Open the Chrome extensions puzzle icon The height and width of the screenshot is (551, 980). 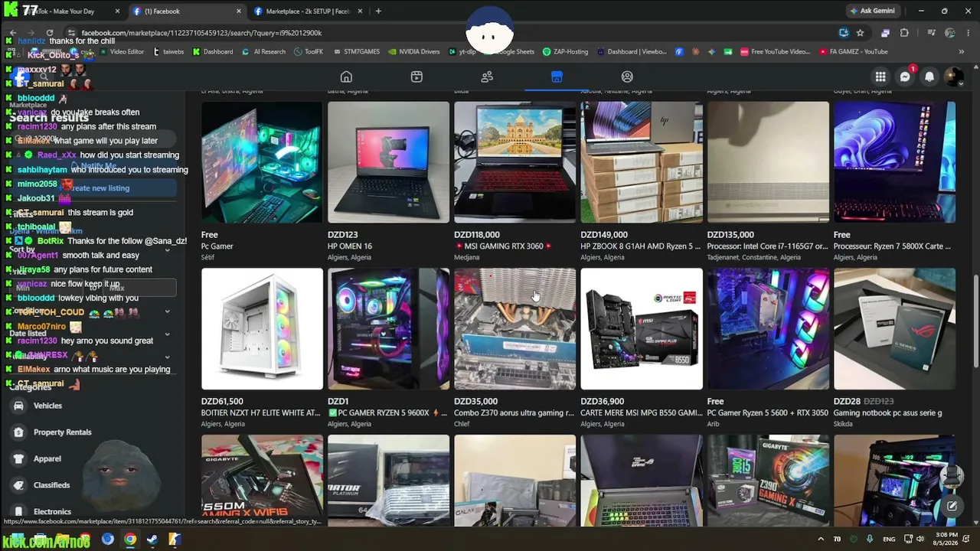(x=904, y=33)
